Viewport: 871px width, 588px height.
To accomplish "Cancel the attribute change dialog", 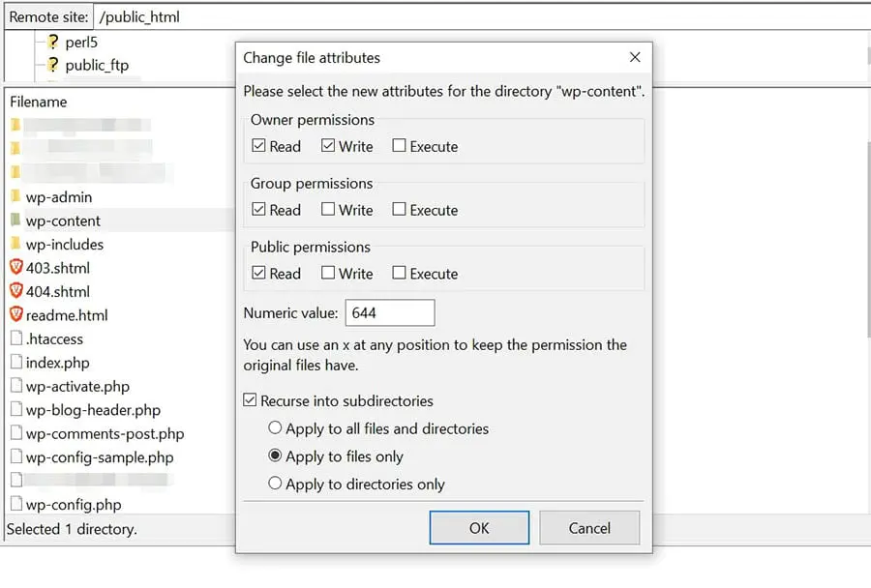I will 589,528.
